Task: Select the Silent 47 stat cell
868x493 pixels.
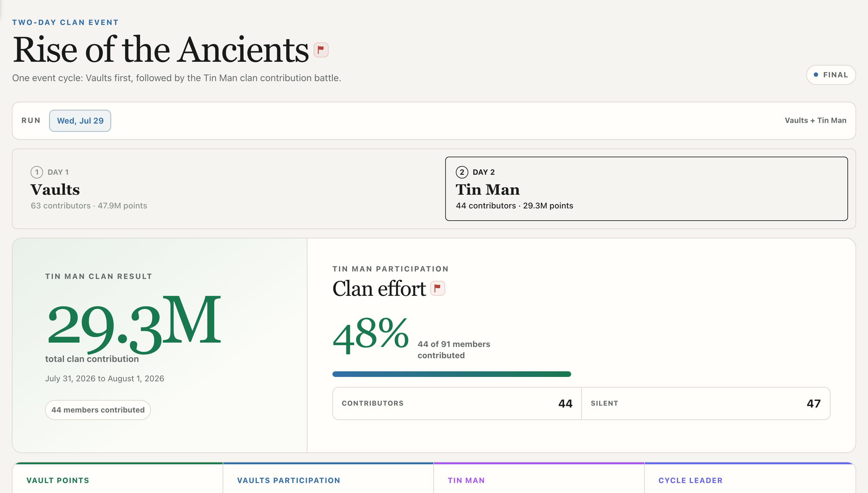Action: coord(706,403)
